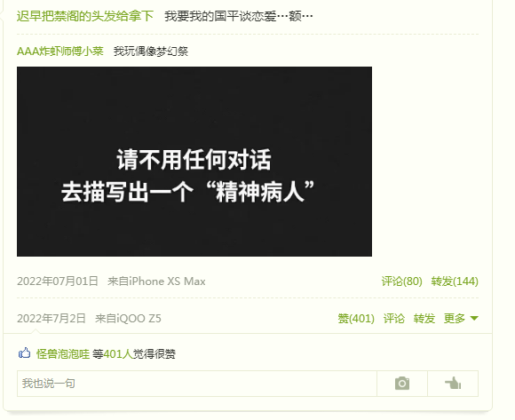This screenshot has height=420, width=515.
Task: Click the blue thumbs-up icon
Action: tap(24, 353)
